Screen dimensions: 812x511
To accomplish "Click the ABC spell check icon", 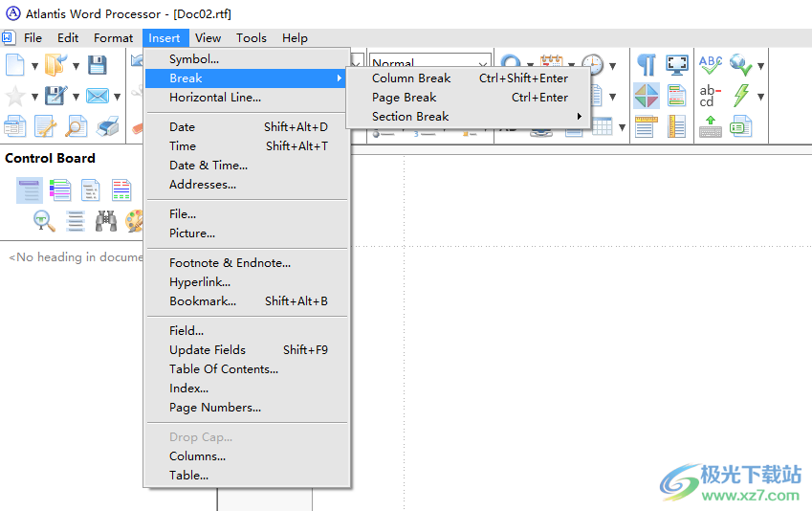I will (x=711, y=65).
